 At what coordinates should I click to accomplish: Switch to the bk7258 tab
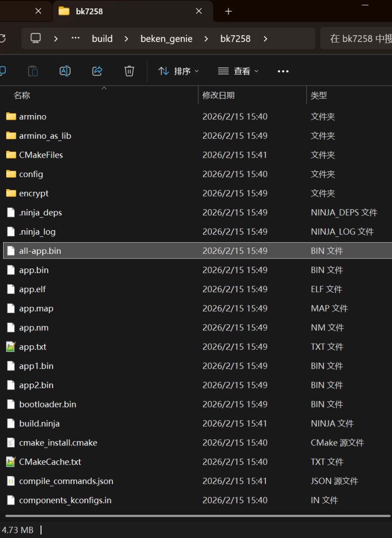coord(132,12)
